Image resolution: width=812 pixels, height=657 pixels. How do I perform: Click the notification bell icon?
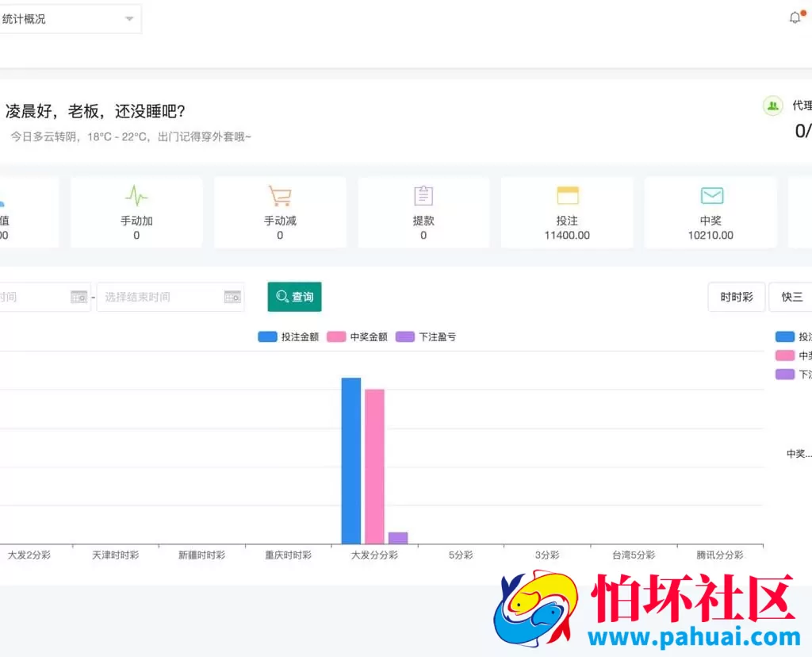point(794,17)
